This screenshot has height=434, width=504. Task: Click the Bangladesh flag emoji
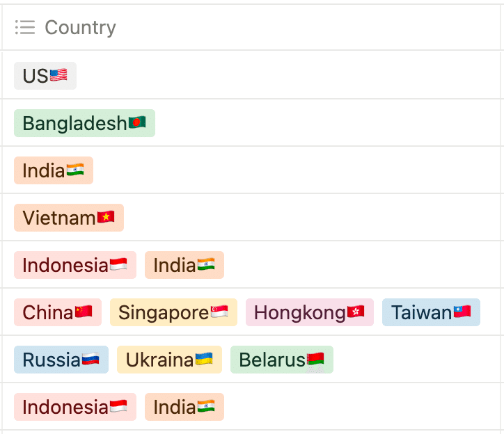(x=137, y=122)
